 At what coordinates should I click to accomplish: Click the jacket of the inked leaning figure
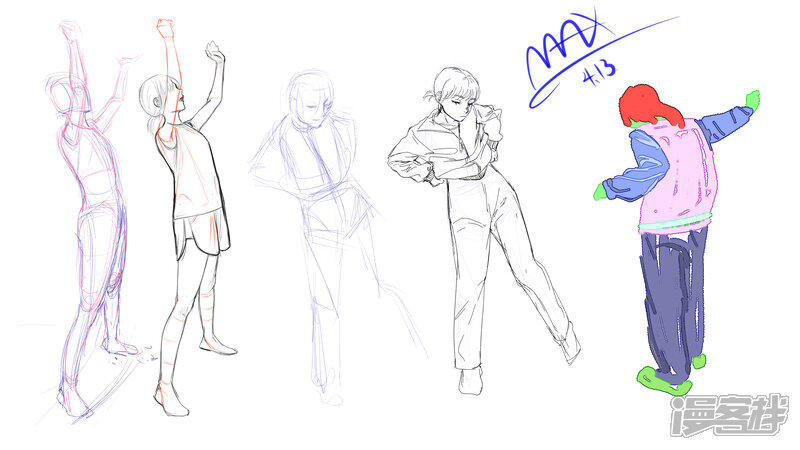click(440, 150)
